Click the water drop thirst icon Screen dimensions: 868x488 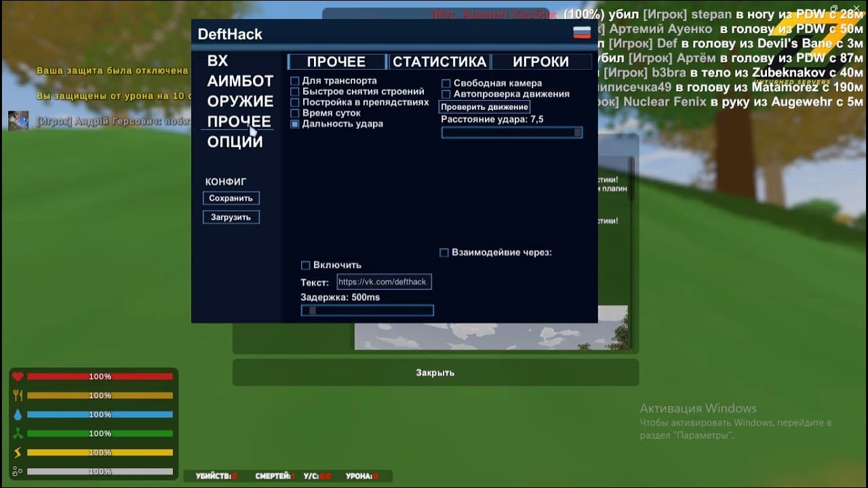(18, 414)
